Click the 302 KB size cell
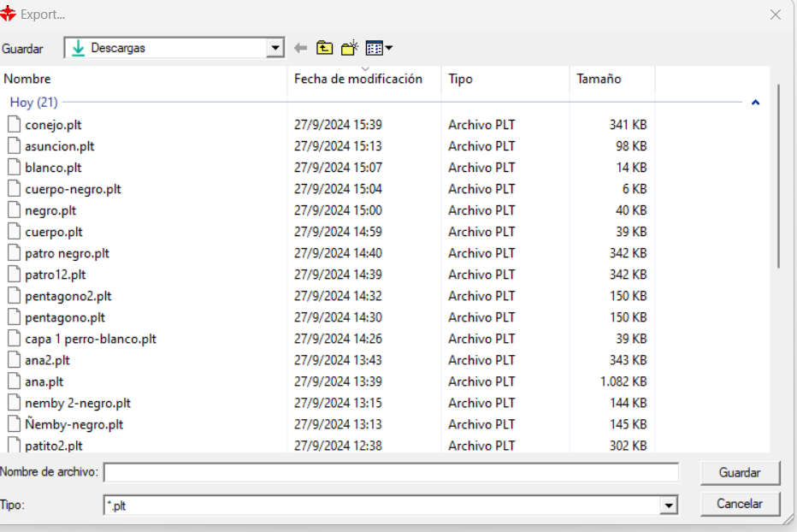The width and height of the screenshot is (797, 532). click(628, 446)
